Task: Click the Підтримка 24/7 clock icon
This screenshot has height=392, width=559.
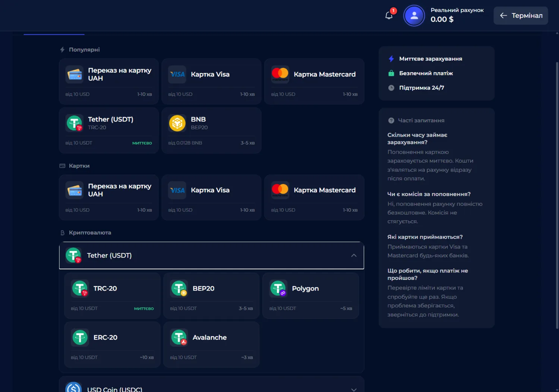Action: click(x=391, y=88)
